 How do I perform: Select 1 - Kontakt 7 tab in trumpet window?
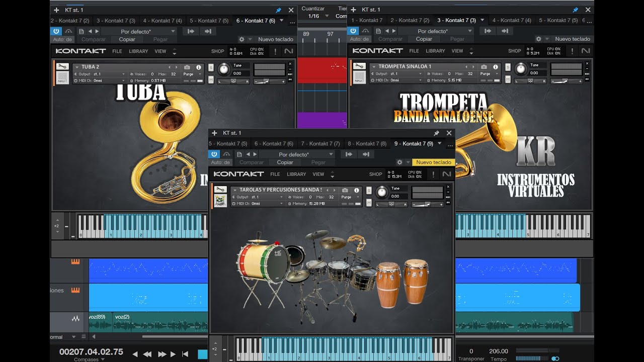click(x=367, y=21)
